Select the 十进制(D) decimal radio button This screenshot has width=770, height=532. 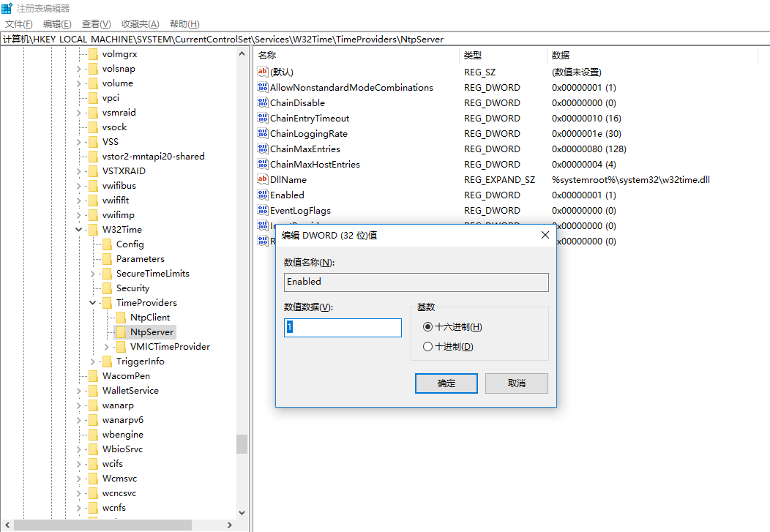427,346
